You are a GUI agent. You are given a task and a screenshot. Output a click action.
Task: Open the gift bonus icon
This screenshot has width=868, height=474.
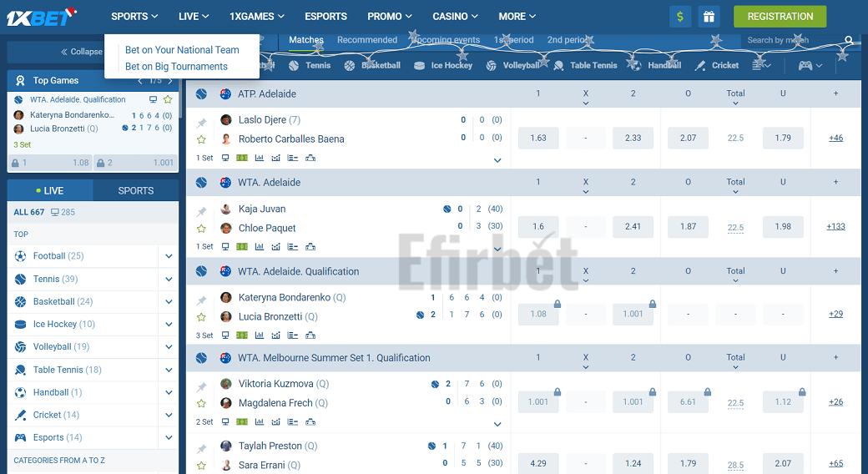click(709, 17)
